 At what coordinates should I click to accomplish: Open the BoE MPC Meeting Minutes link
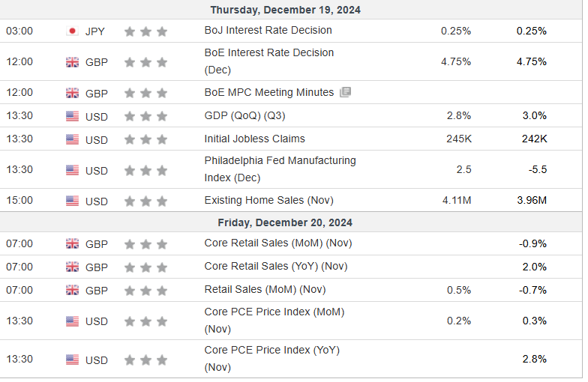[268, 93]
